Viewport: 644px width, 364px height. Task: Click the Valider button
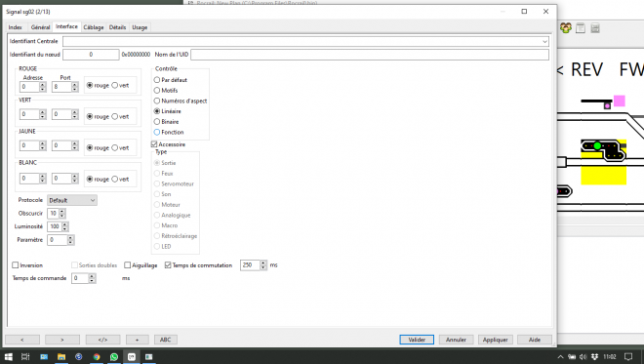417,340
